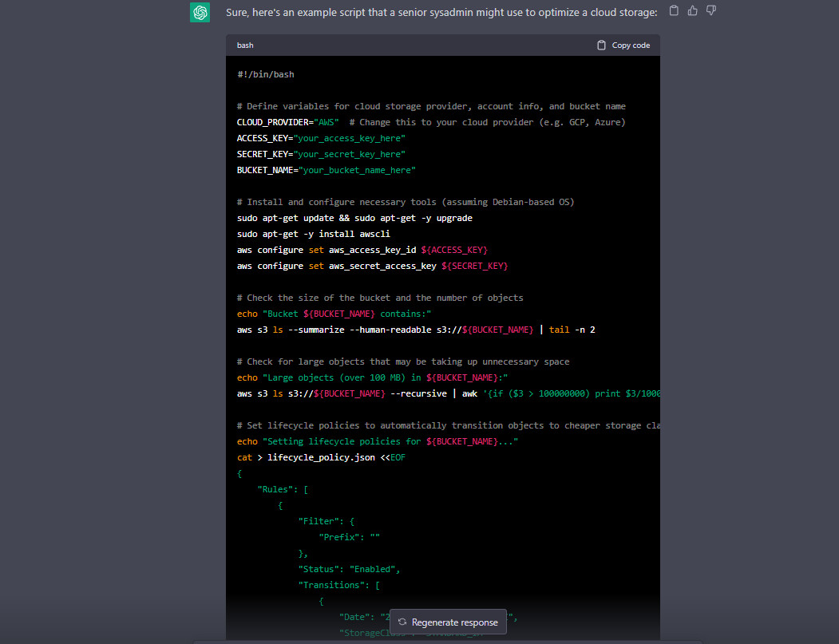The width and height of the screenshot is (839, 644).
Task: Copy the response with the clipboard icon
Action: pyautogui.click(x=674, y=11)
